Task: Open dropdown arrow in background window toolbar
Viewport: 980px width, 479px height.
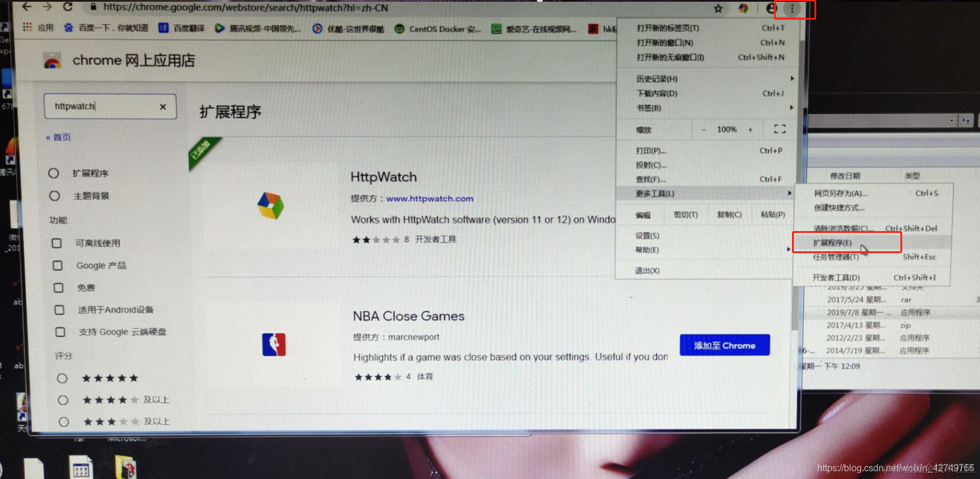Action: (951, 120)
